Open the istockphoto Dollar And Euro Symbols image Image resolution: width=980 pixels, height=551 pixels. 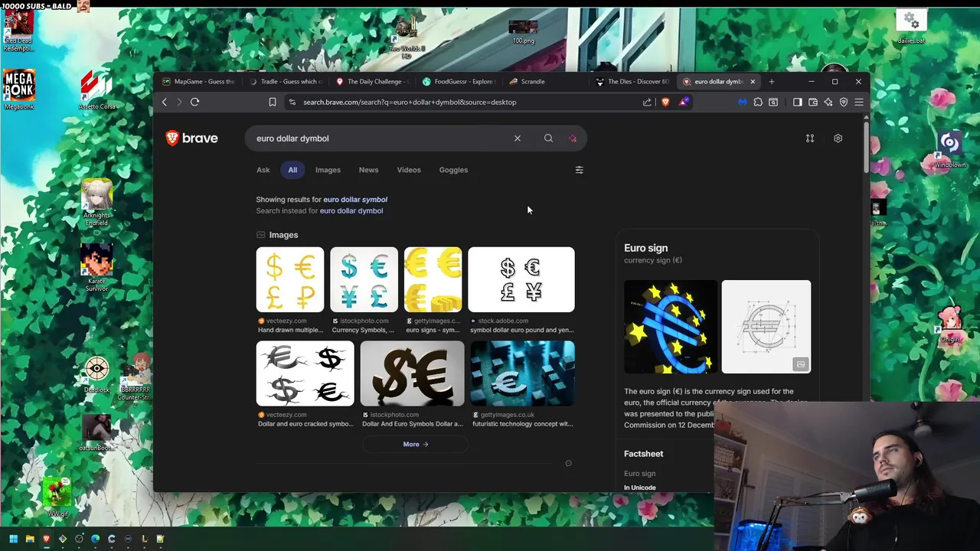(x=412, y=373)
